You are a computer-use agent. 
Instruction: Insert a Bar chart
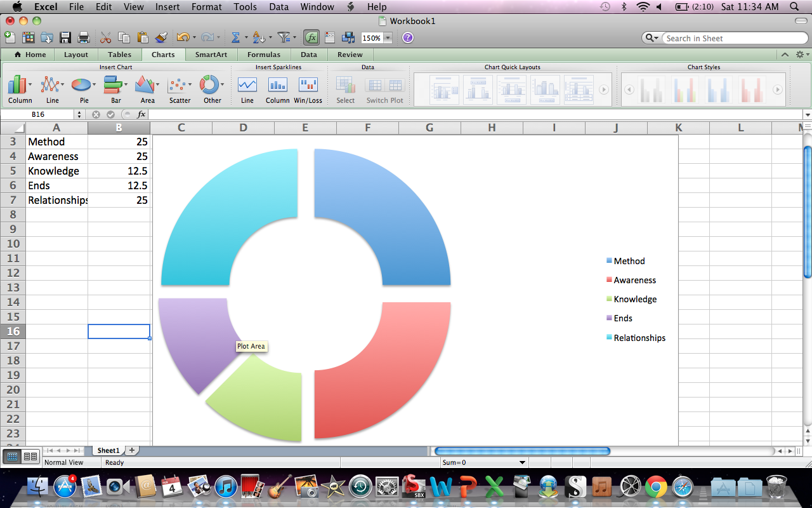click(x=115, y=90)
